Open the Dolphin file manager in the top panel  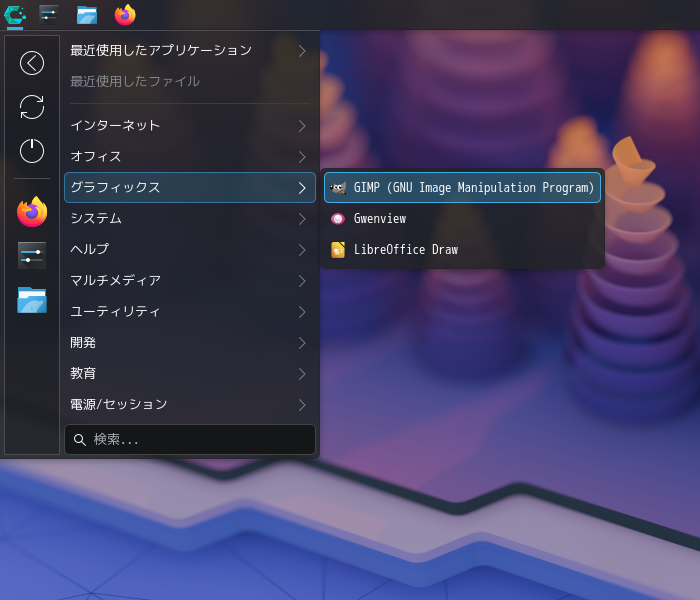87,15
